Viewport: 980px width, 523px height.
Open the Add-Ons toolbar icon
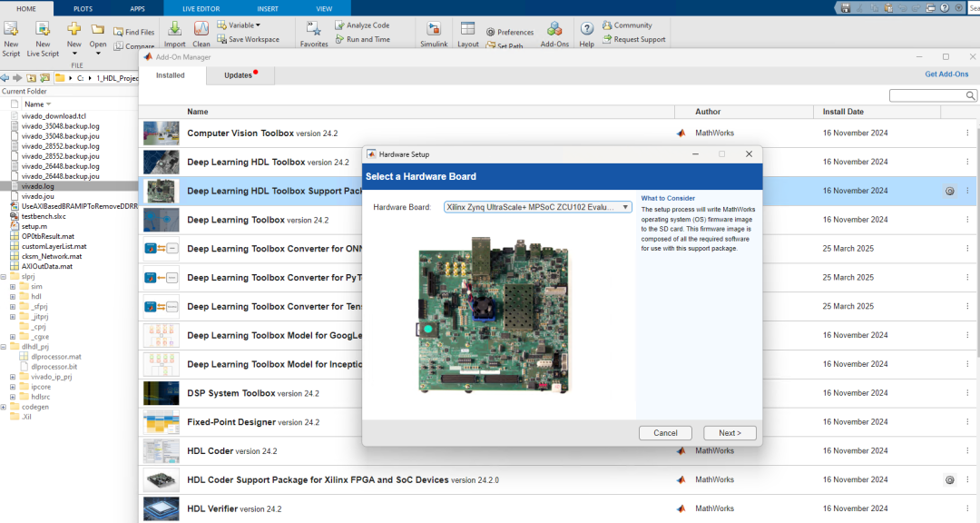[554, 29]
